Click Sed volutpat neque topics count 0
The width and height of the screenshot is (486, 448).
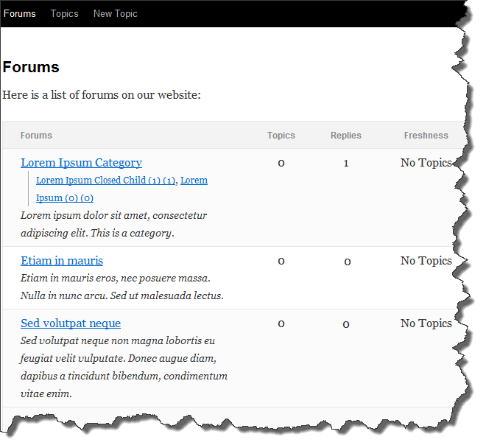281,323
